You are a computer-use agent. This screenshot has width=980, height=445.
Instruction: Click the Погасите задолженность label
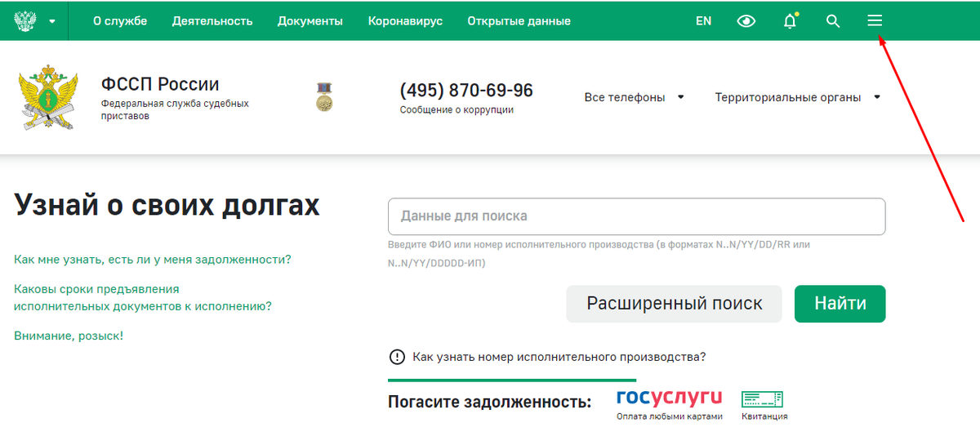click(x=489, y=402)
